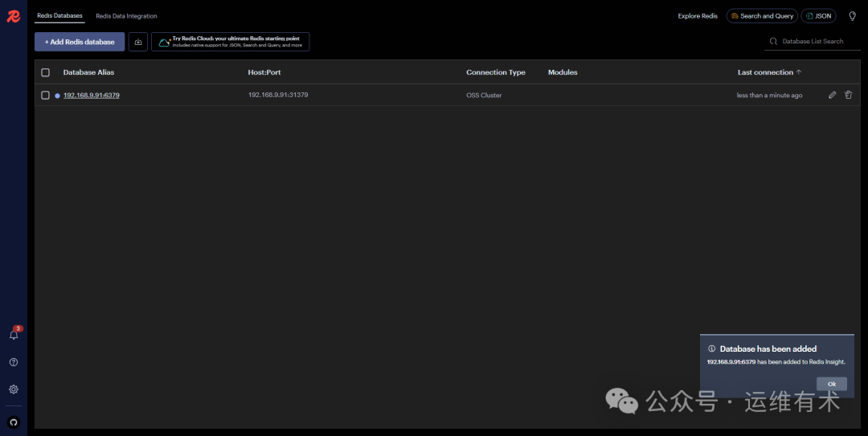Click the Explore Redis label
The image size is (868, 436).
tap(698, 16)
